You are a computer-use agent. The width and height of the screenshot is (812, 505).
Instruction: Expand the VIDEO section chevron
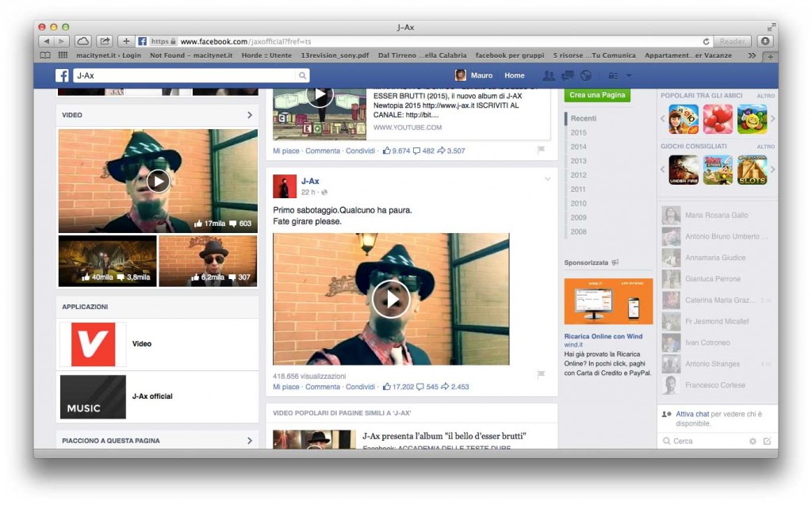[250, 115]
